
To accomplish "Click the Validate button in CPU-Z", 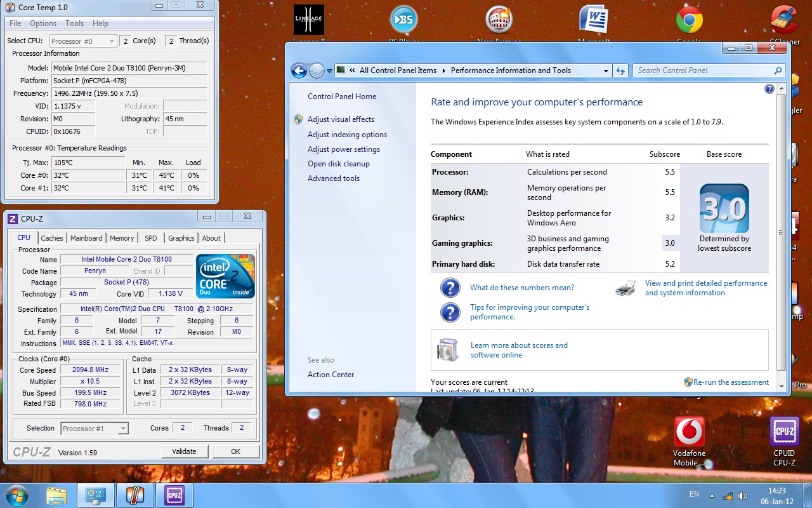I will pos(184,451).
